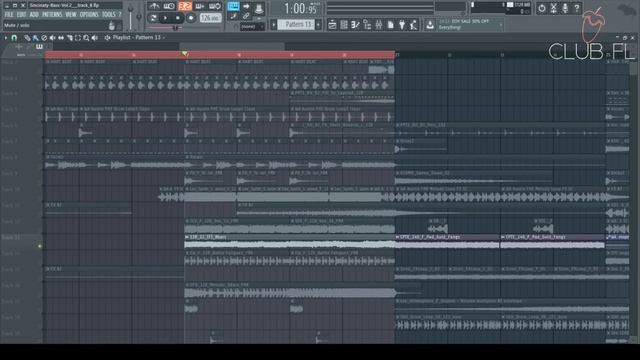640x360 pixels.
Task: Toggle loop recording button
Action: [x=215, y=6]
